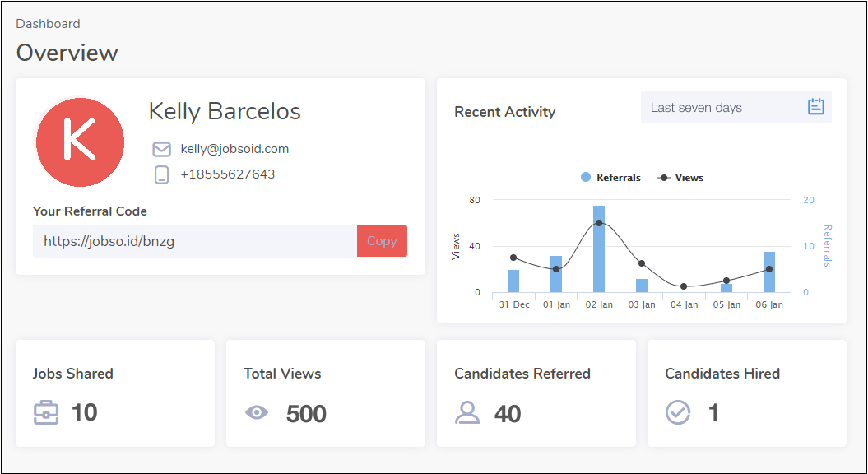Click the email envelope icon
868x474 pixels.
pyautogui.click(x=161, y=149)
